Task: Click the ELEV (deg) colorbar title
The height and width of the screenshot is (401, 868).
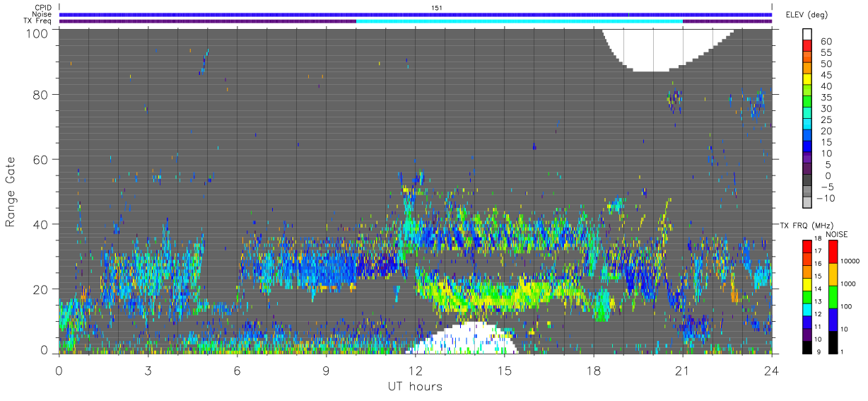Action: point(807,15)
